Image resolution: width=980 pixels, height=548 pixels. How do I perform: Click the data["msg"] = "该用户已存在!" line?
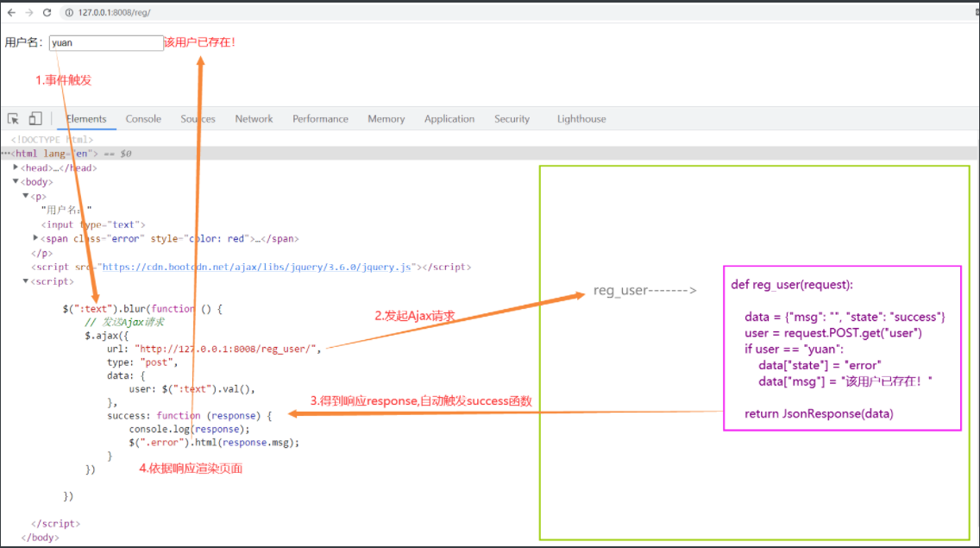pyautogui.click(x=845, y=381)
